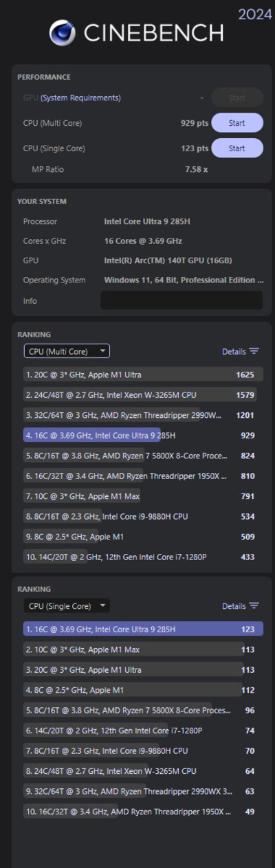Select the i7-1280P single core entry
The height and width of the screenshot is (868, 275).
(143, 731)
